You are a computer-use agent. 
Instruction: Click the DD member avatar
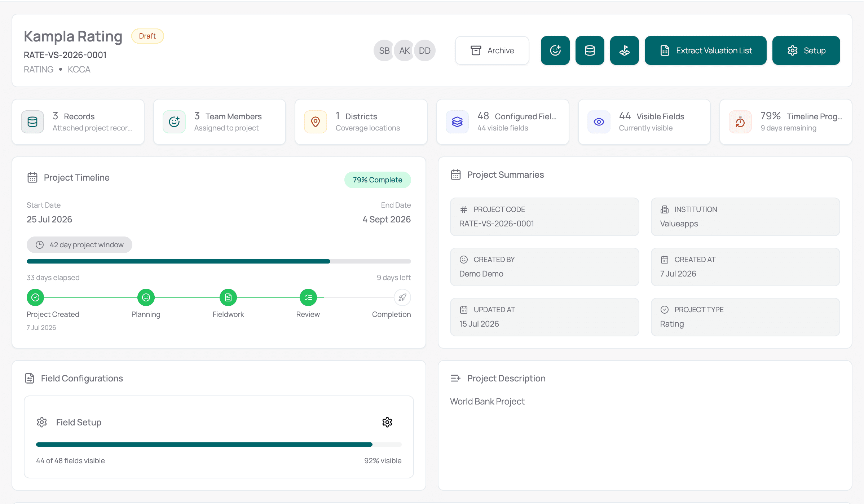(424, 50)
